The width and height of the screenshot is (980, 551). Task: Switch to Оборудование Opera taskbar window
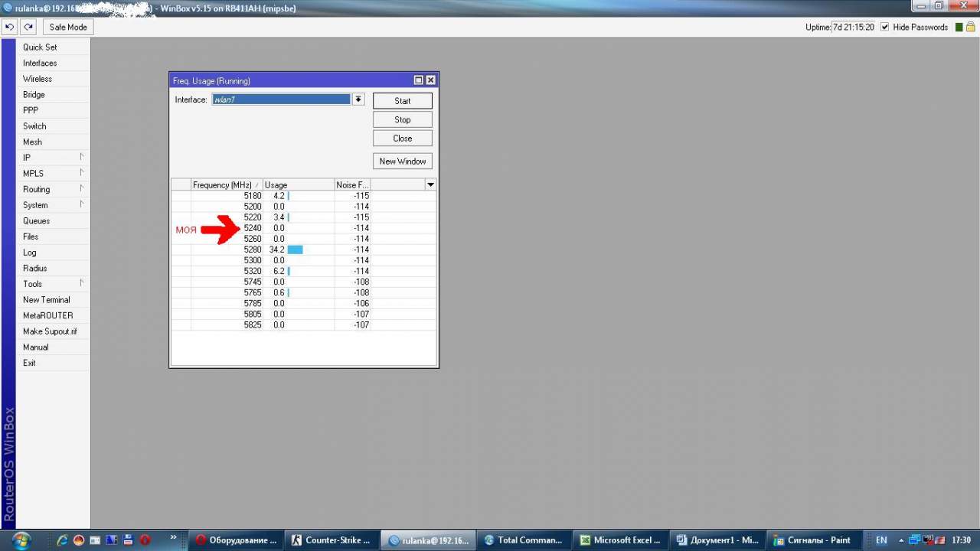point(237,540)
